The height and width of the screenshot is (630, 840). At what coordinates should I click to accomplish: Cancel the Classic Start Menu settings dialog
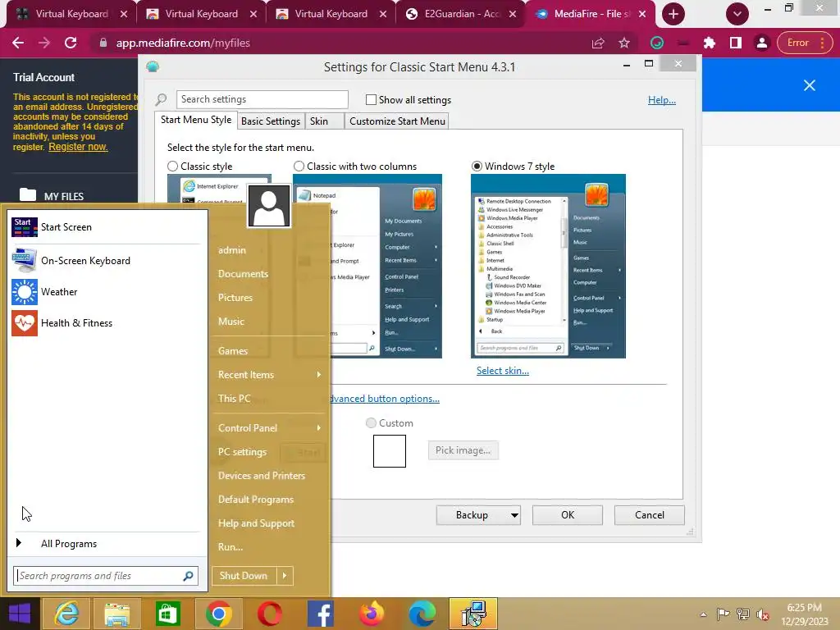(x=650, y=515)
